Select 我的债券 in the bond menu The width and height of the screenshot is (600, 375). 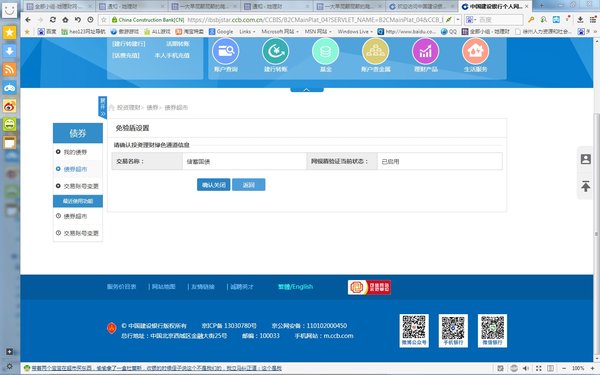click(75, 152)
